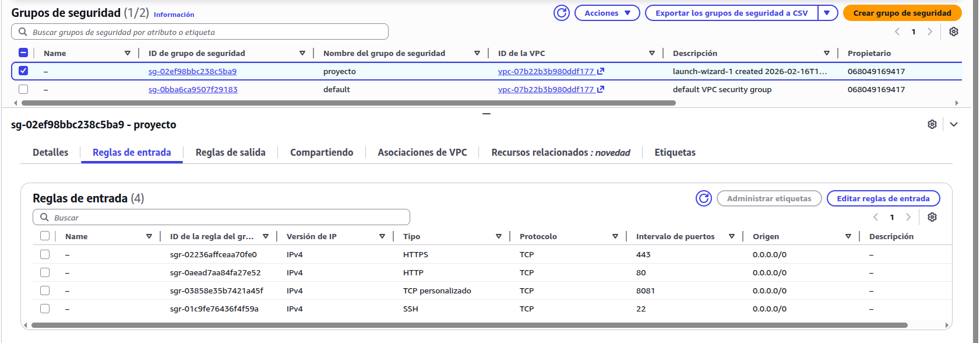Go to next page of inbound rules
This screenshot has width=980, height=343.
pyautogui.click(x=908, y=217)
